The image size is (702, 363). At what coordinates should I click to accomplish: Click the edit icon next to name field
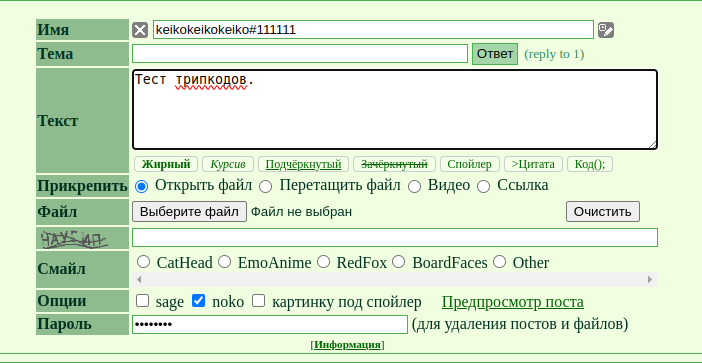[606, 30]
